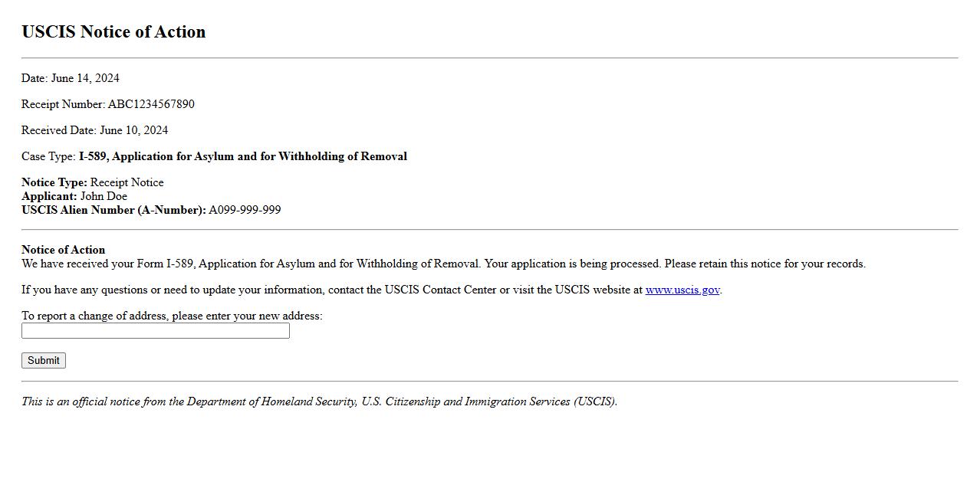Click the USCIS Alien Number (A-Number) label
Image resolution: width=980 pixels, height=498 pixels.
113,210
